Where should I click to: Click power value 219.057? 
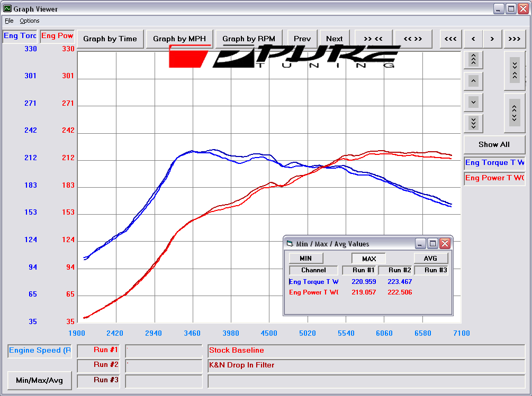(363, 292)
